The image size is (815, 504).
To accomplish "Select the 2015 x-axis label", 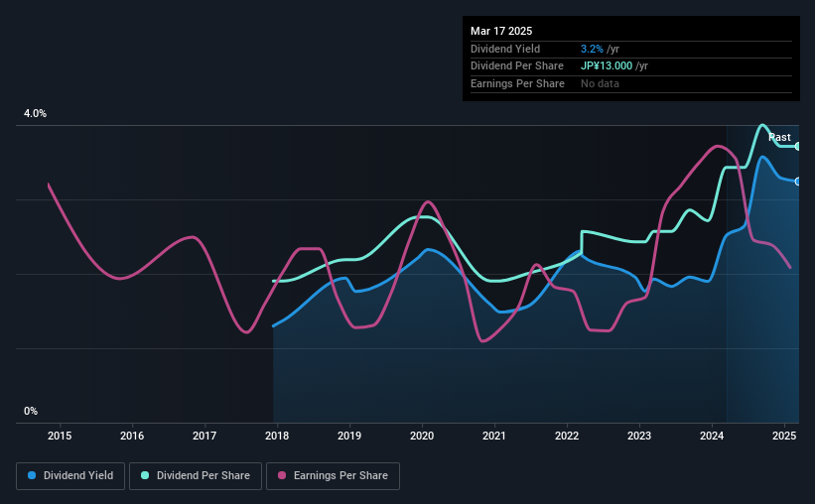I will (x=60, y=436).
